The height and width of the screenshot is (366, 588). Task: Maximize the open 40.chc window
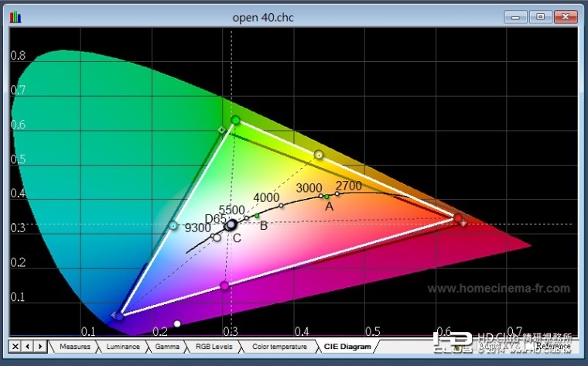tap(540, 17)
